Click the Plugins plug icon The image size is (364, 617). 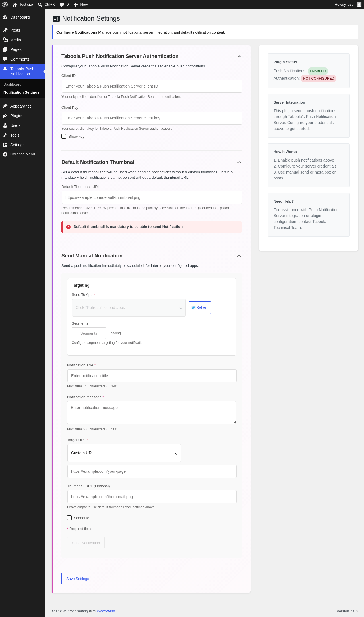point(5,116)
